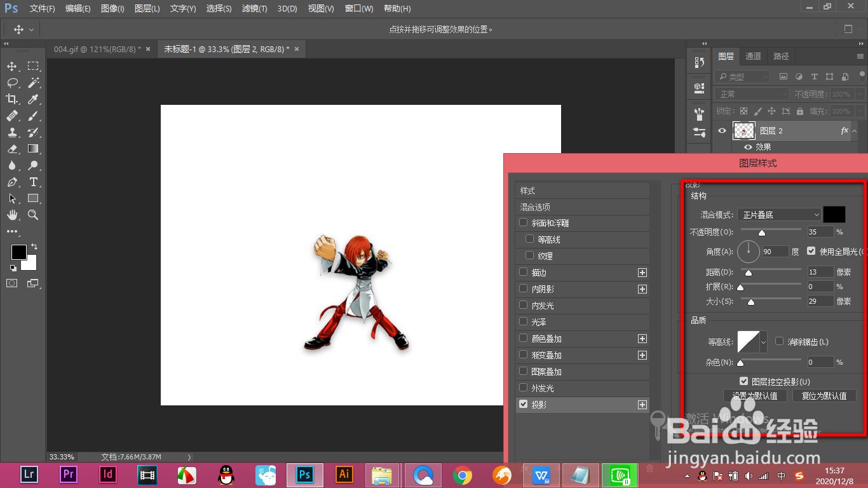Open the brush presets panel icon
This screenshot has height=488, width=868.
pos(700,114)
